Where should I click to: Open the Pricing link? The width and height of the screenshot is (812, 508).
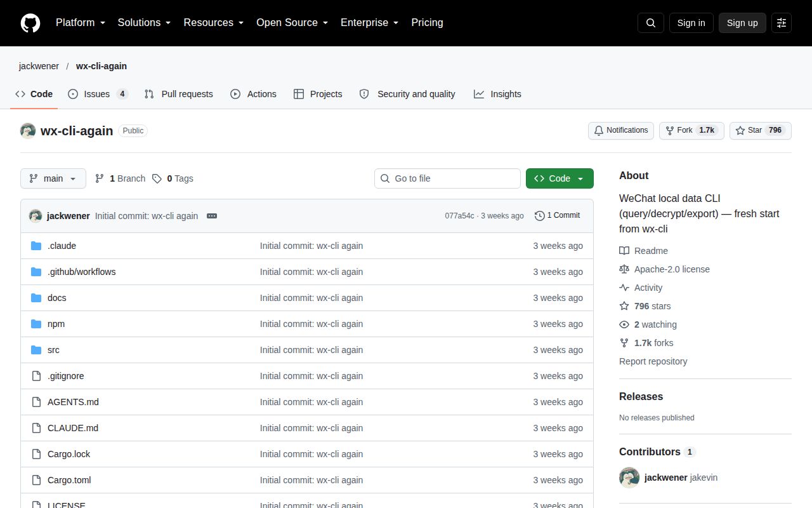427,23
